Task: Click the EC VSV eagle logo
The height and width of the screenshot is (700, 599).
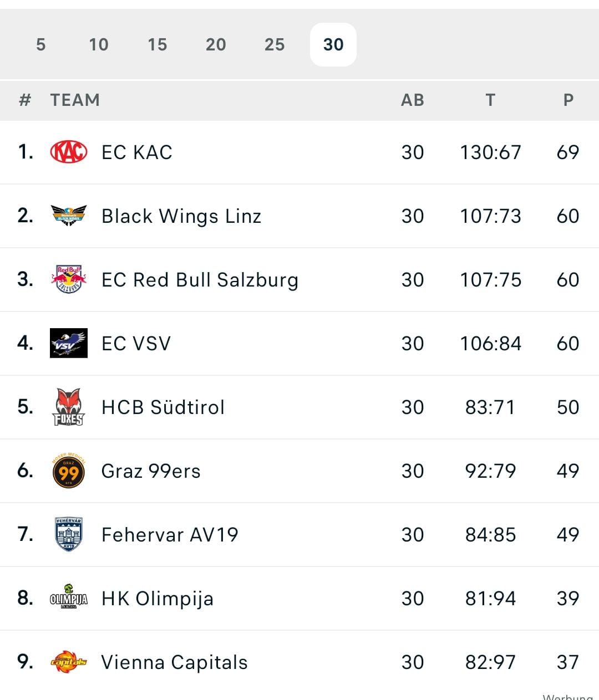Action: [x=69, y=343]
